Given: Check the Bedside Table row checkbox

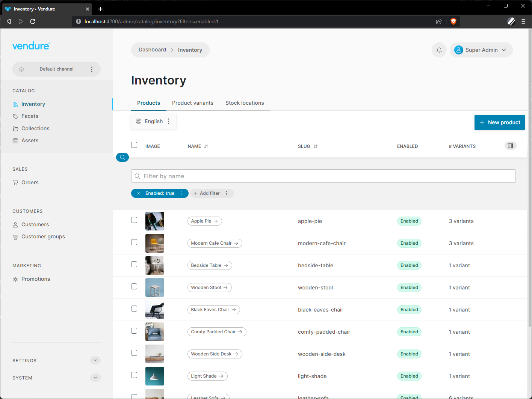Looking at the screenshot, I should (134, 264).
